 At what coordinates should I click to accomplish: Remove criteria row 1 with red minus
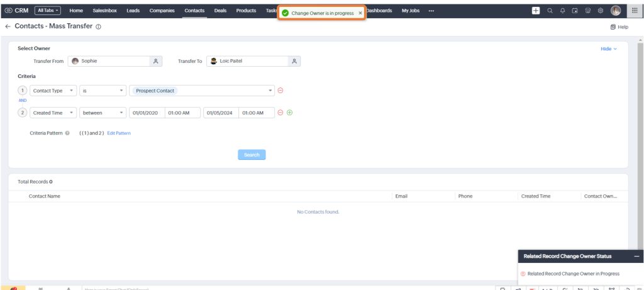click(x=280, y=91)
